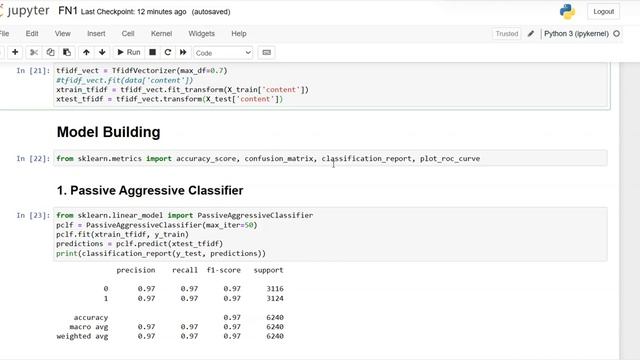Click the commented #tfidf_vect.fit line
This screenshot has height=360, width=640.
coord(124,80)
